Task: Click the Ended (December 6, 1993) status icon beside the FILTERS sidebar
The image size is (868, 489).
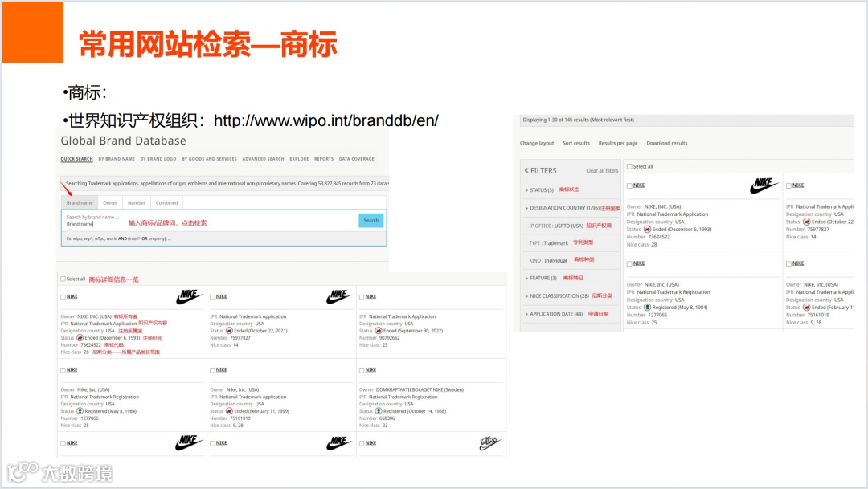Action: click(647, 229)
